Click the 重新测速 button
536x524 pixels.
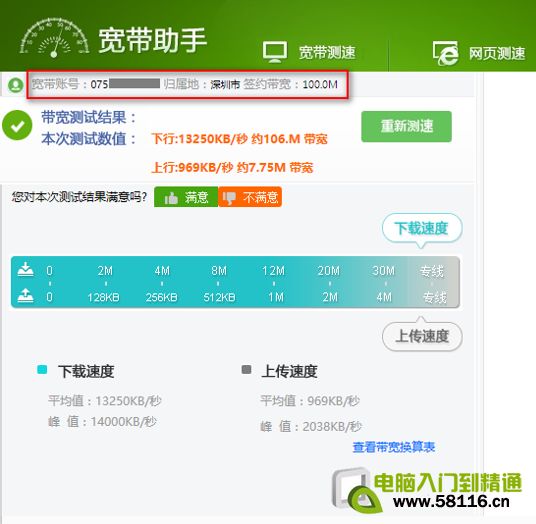(x=406, y=126)
